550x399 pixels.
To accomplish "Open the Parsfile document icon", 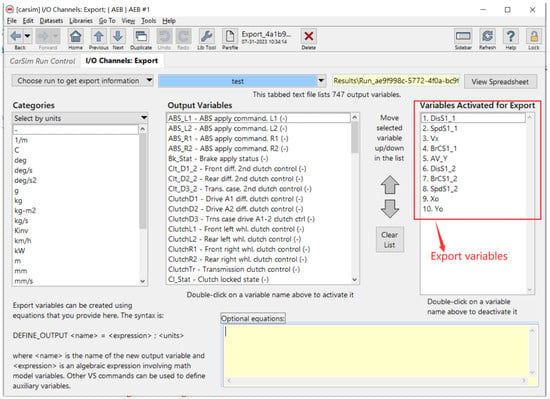I will click(230, 36).
